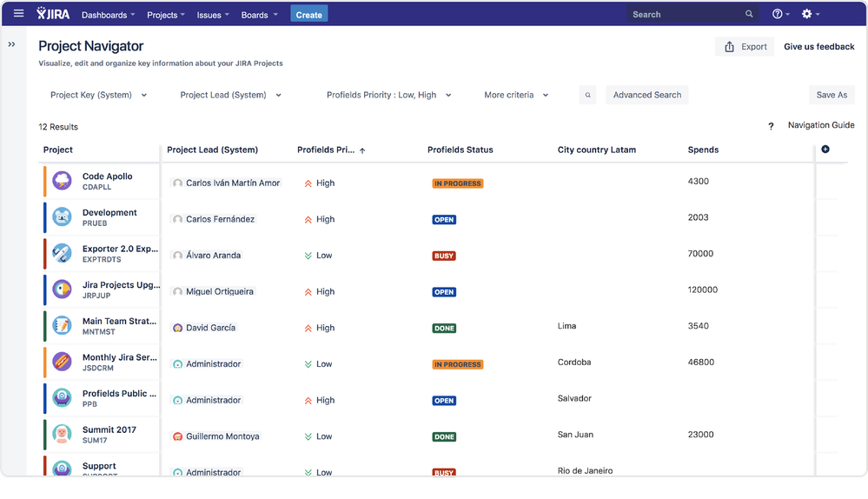
Task: Sort by Profields Priority column arrow
Action: coord(362,150)
